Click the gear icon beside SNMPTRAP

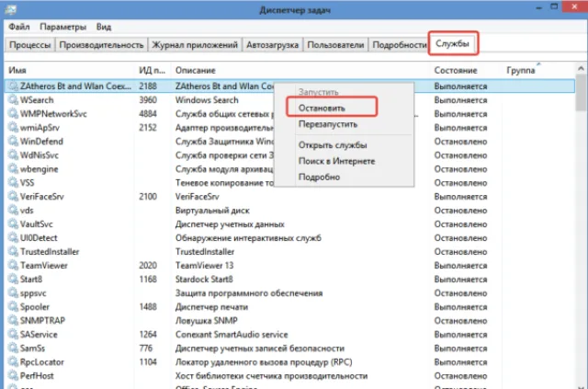[13, 321]
